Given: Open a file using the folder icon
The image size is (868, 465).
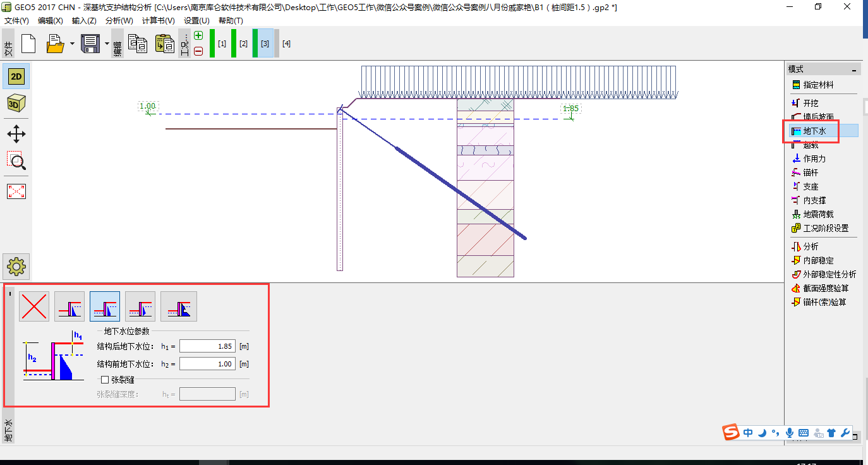Looking at the screenshot, I should tap(56, 44).
